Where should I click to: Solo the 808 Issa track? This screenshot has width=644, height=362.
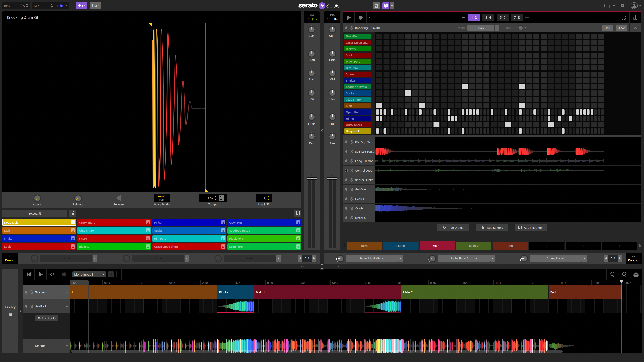click(352, 151)
